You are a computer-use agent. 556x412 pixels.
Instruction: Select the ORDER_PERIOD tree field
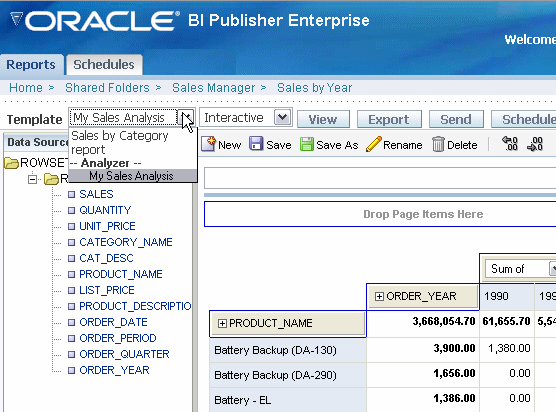click(x=118, y=338)
